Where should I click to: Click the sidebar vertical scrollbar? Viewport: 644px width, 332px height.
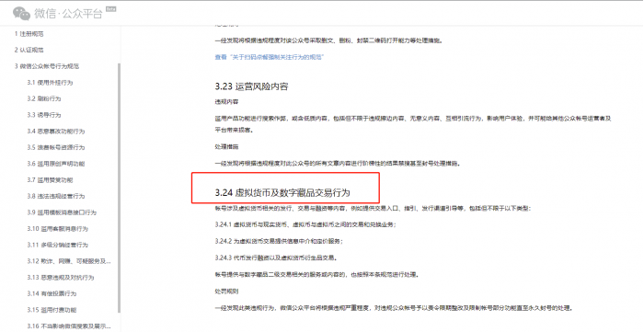[120, 188]
